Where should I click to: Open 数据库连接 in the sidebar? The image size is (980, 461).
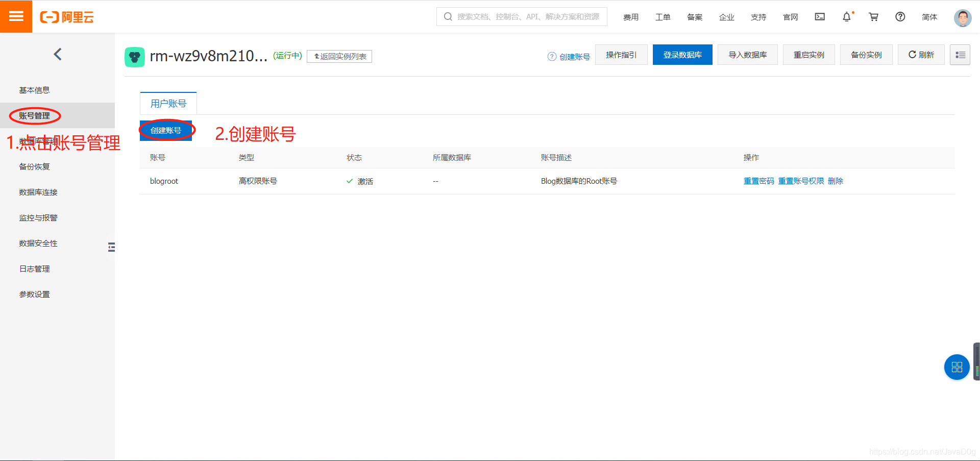click(38, 192)
